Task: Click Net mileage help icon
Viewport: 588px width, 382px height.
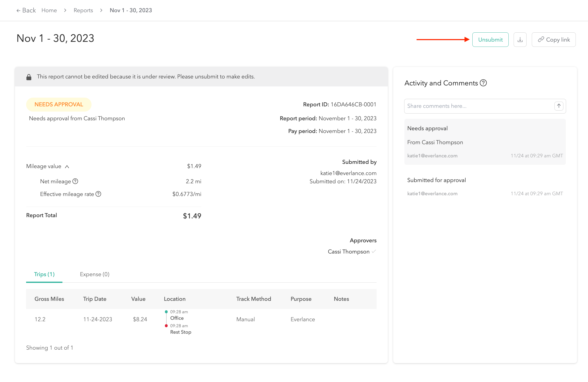Action: [x=75, y=181]
